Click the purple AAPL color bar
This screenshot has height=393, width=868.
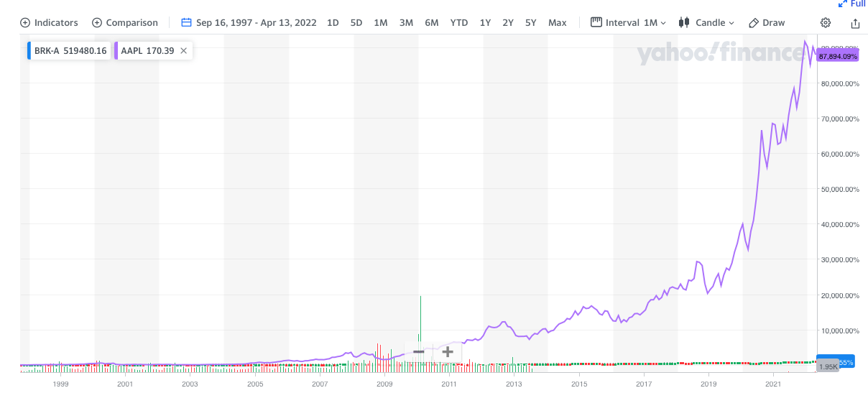click(x=116, y=51)
